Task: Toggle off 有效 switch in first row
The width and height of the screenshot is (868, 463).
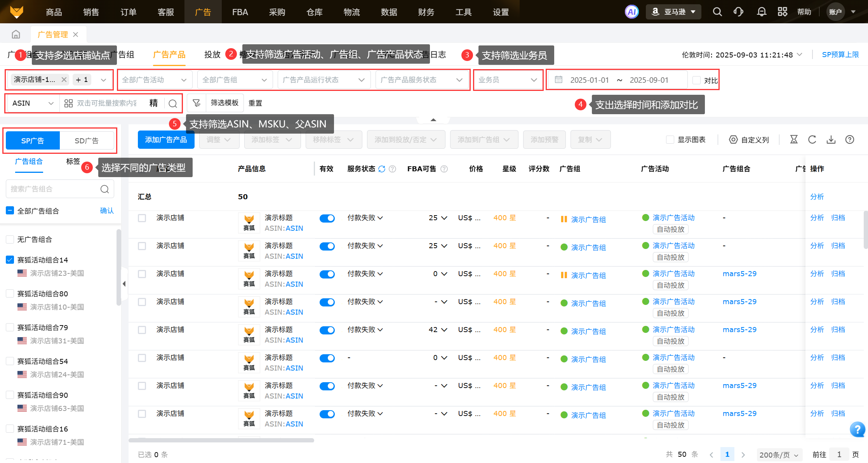Action: point(327,218)
